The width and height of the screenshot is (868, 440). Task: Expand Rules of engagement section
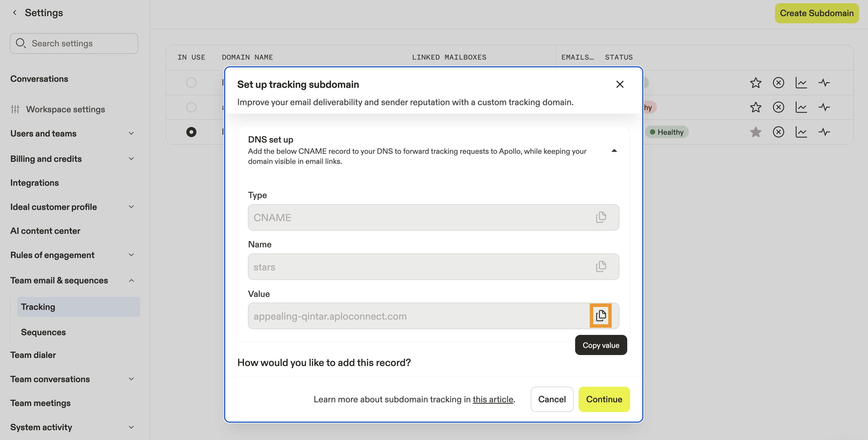(x=131, y=255)
